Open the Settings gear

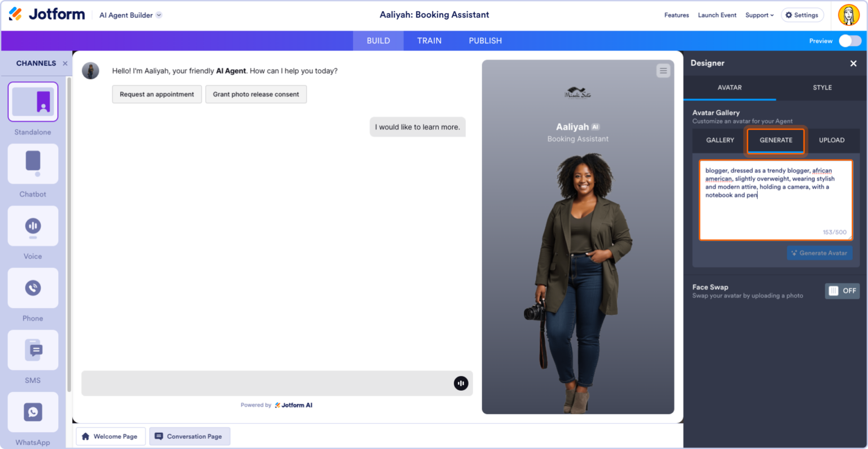[802, 15]
